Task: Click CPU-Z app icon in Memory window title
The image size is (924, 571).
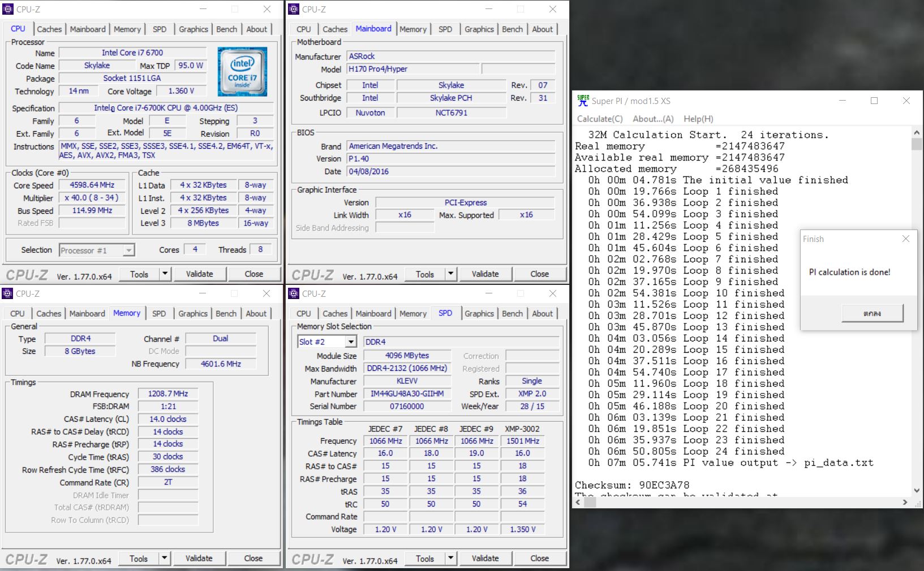Action: pyautogui.click(x=7, y=293)
